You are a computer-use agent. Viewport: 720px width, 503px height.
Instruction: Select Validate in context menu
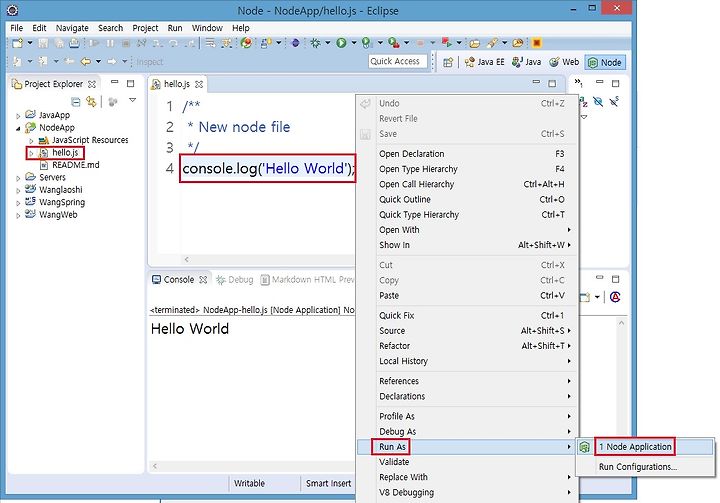pos(467,462)
